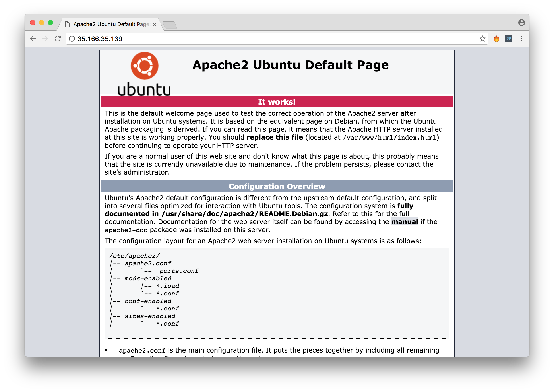Click the /var/www/html/index.html path
The height and width of the screenshot is (392, 554).
[389, 138]
